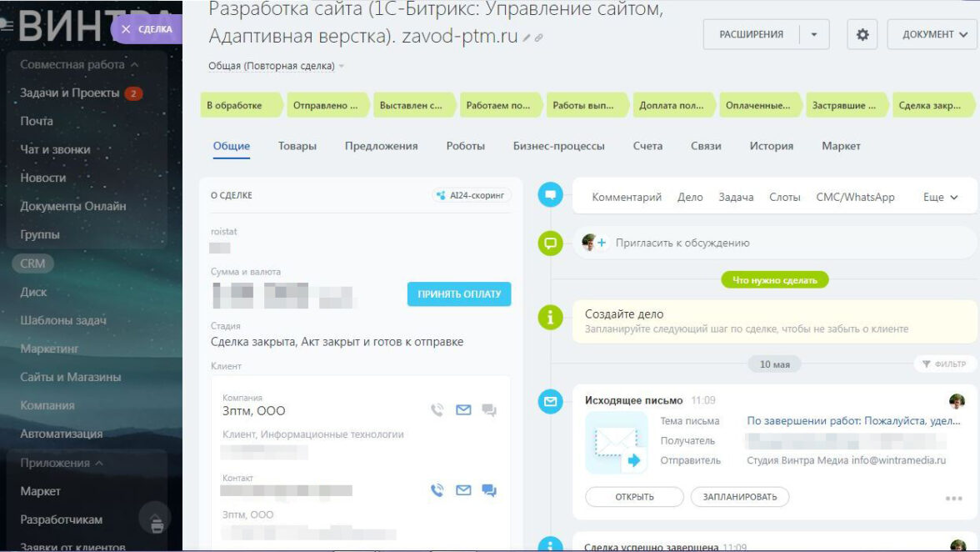Viewport: 980px width, 552px height.
Task: Click the plus icon to invite to discussion
Action: pyautogui.click(x=602, y=243)
